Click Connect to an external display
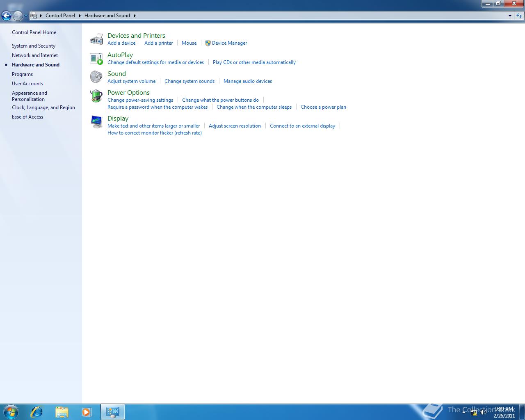The image size is (525, 420). click(302, 126)
